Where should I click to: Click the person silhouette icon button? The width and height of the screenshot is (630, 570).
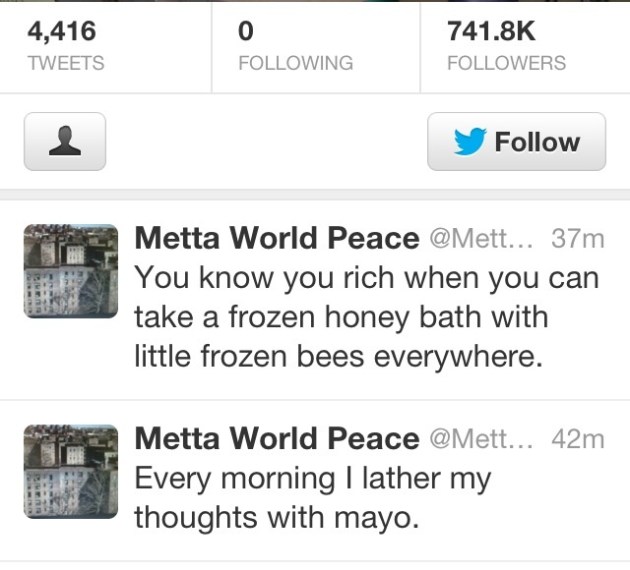pos(65,142)
